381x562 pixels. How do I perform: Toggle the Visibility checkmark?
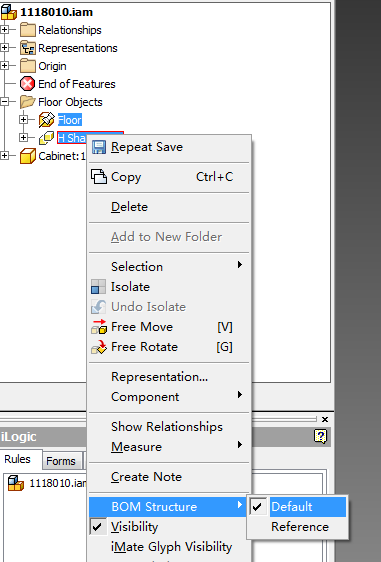point(97,527)
